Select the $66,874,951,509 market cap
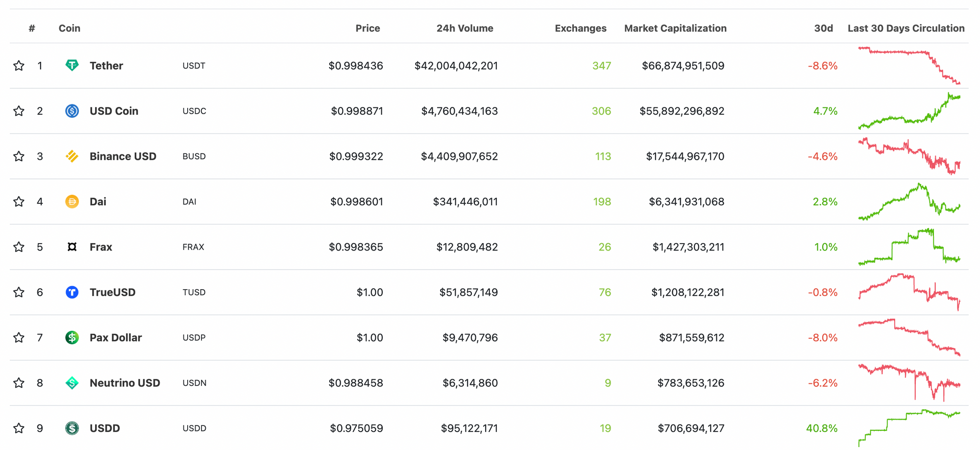Image resolution: width=980 pixels, height=450 pixels. (x=683, y=66)
